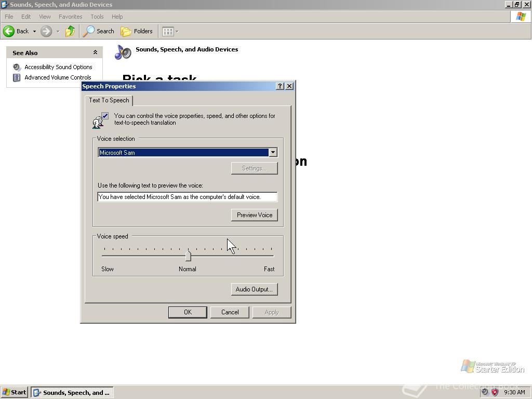Open Audio Output settings

254,289
